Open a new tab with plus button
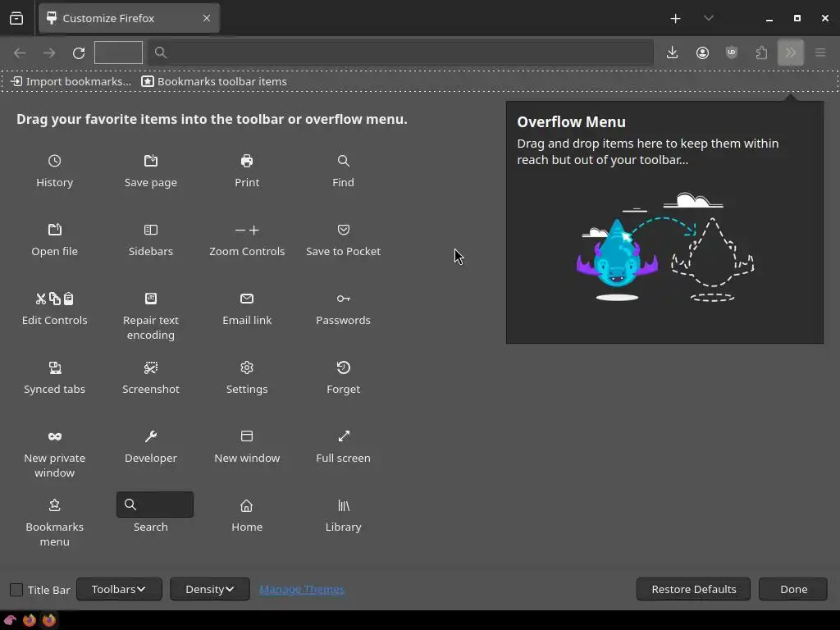This screenshot has height=630, width=840. 676,19
